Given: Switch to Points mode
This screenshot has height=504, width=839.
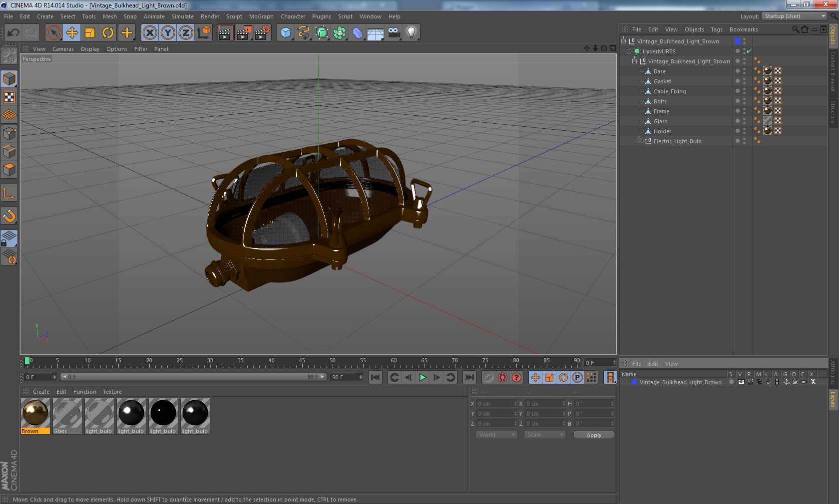Looking at the screenshot, I should [9, 134].
